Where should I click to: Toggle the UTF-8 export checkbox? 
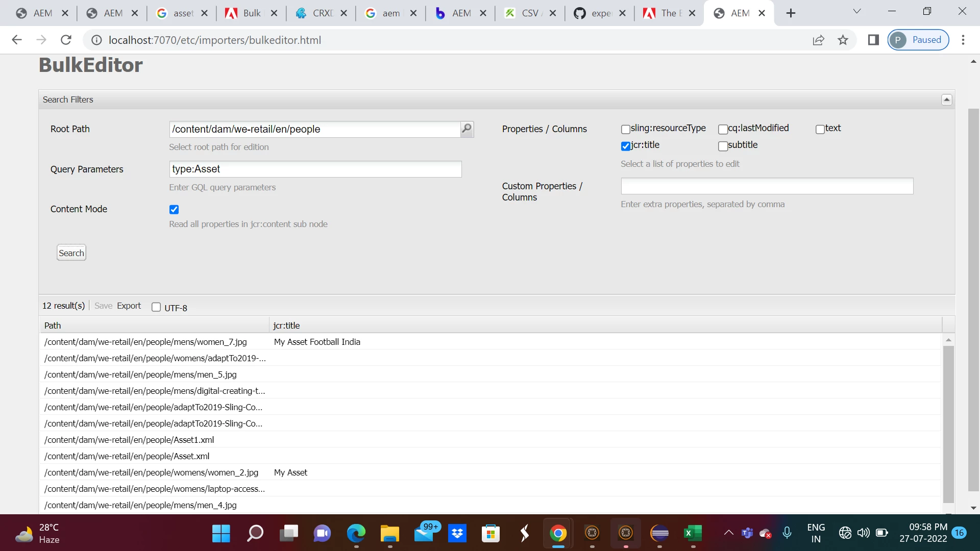coord(156,307)
